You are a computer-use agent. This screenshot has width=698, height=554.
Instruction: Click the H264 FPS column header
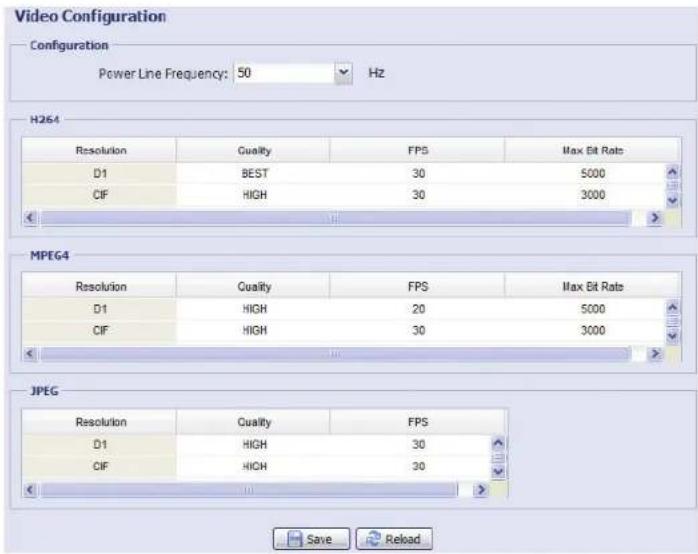click(417, 150)
